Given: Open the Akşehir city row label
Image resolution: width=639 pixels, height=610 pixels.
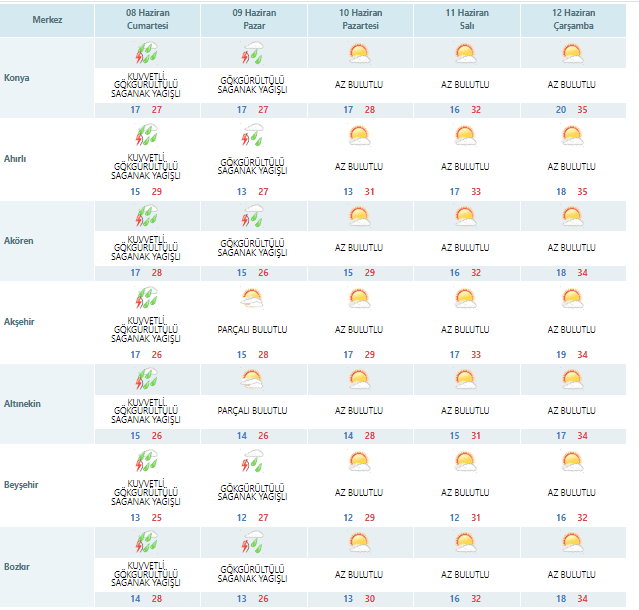Looking at the screenshot, I should tap(20, 322).
